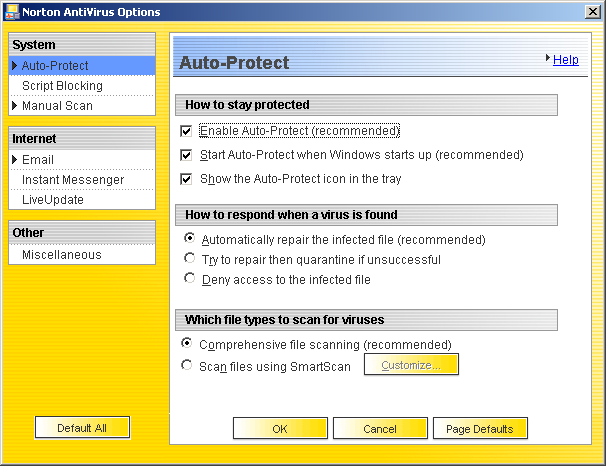
Task: Expand the Email arrow in sidebar
Action: [15, 159]
